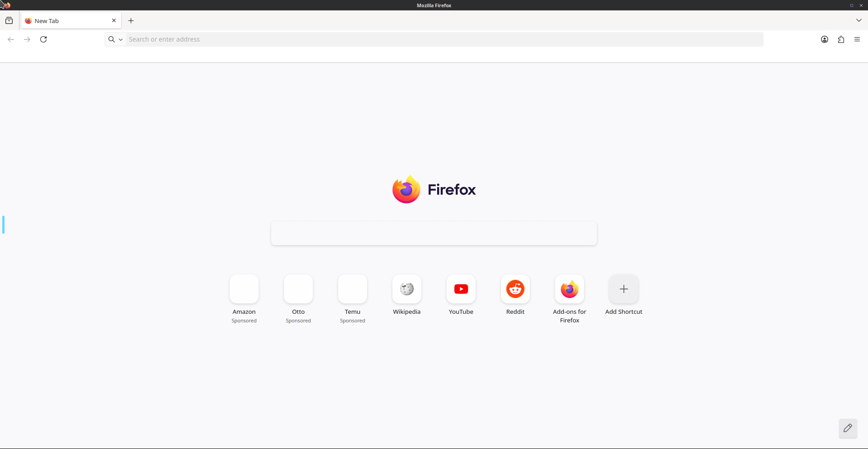This screenshot has width=868, height=449.
Task: Open a new tab with plus button
Action: coord(131,21)
